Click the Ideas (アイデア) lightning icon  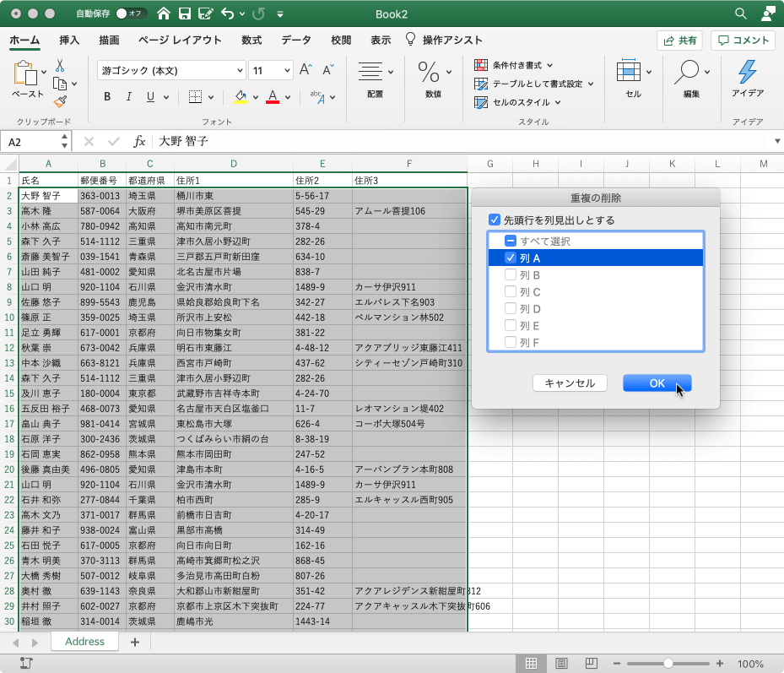click(748, 72)
